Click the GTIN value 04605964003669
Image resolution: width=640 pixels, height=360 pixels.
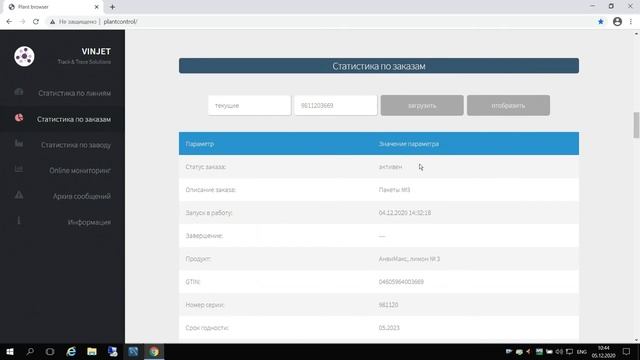pos(401,282)
